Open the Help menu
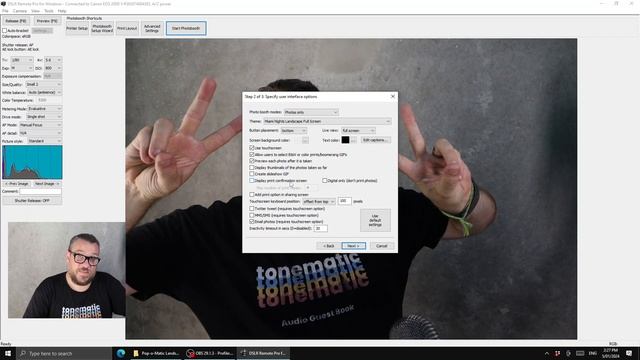This screenshot has height=360, width=640. pyautogui.click(x=62, y=11)
